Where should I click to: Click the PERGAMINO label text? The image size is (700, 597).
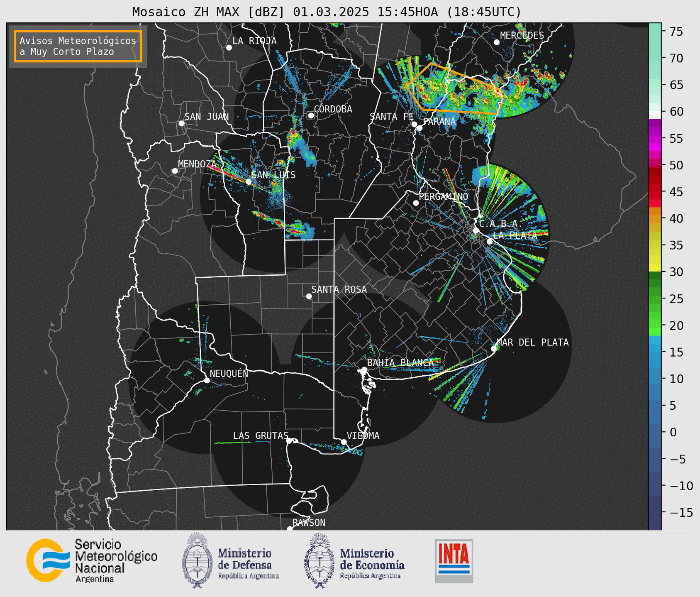point(444,196)
